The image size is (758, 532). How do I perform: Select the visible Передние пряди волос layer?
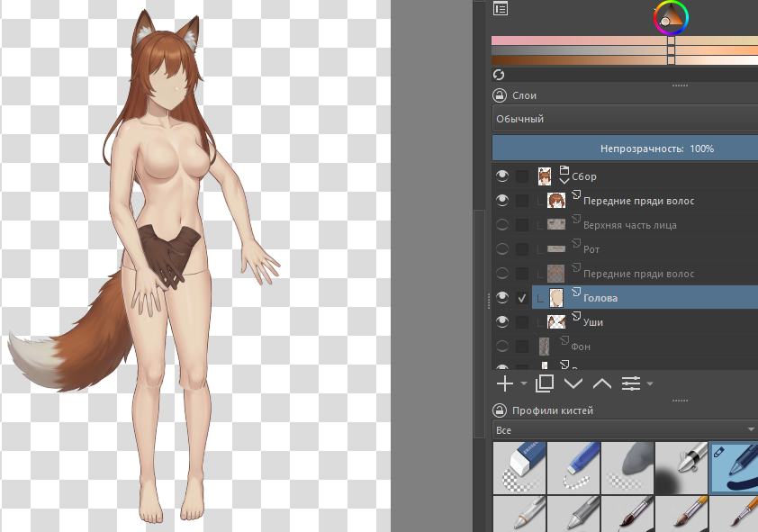click(637, 201)
